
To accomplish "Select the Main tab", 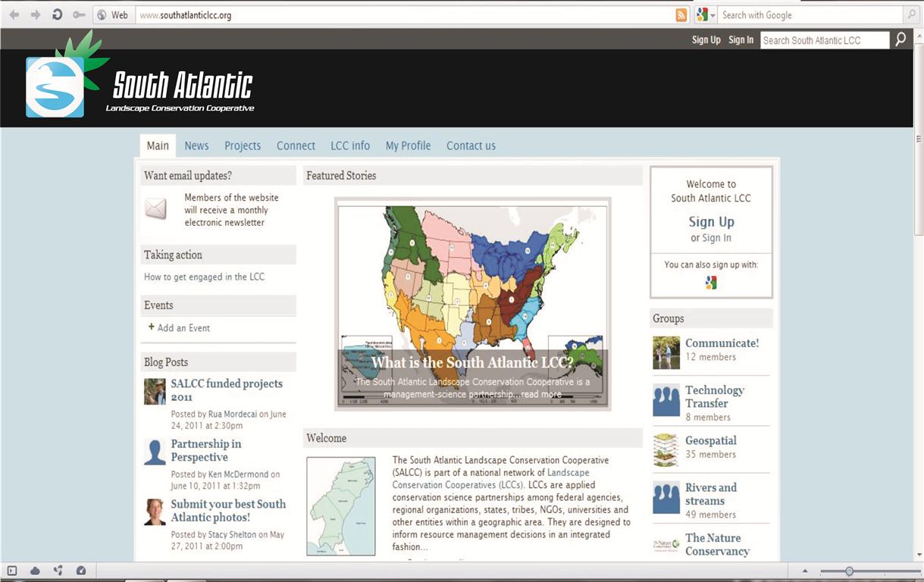I will [x=158, y=145].
